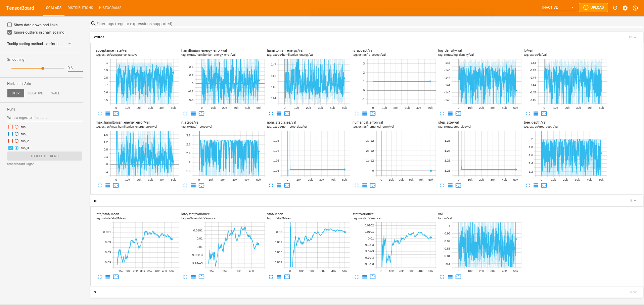Click the TOGGLE ALL RUNS button

click(x=44, y=156)
